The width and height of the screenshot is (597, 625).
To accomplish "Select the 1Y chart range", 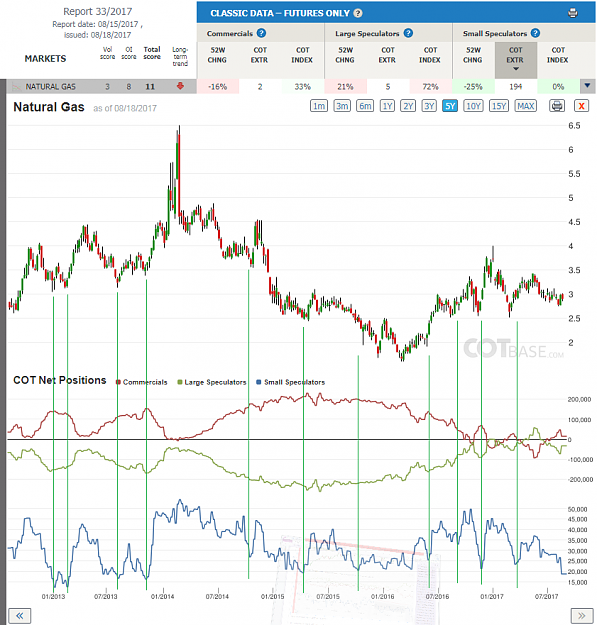I will (x=387, y=106).
